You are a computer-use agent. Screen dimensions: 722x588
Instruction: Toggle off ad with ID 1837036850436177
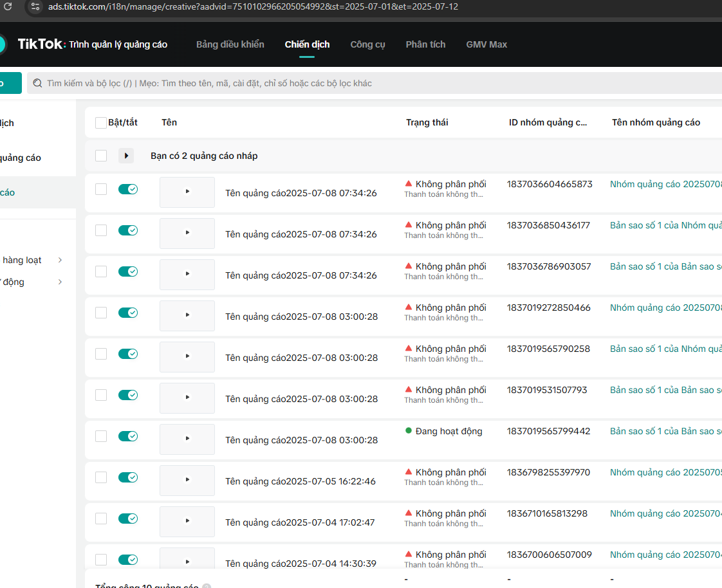click(x=128, y=230)
